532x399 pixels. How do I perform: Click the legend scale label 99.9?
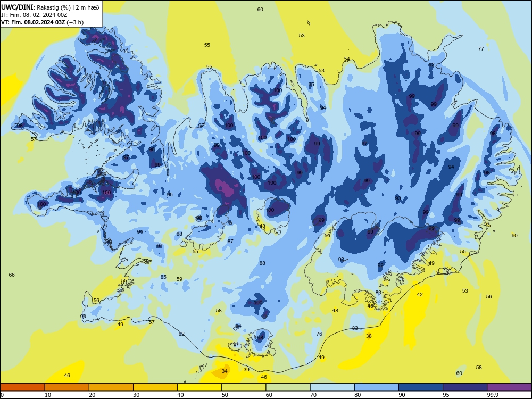(493, 395)
